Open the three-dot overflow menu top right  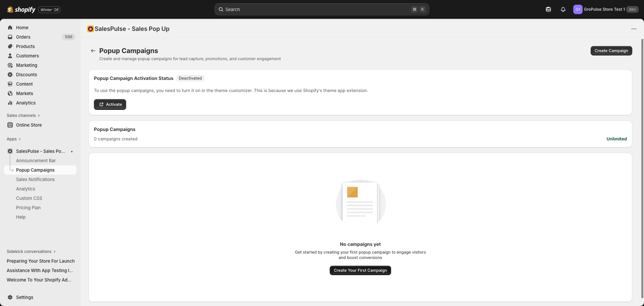point(634,29)
